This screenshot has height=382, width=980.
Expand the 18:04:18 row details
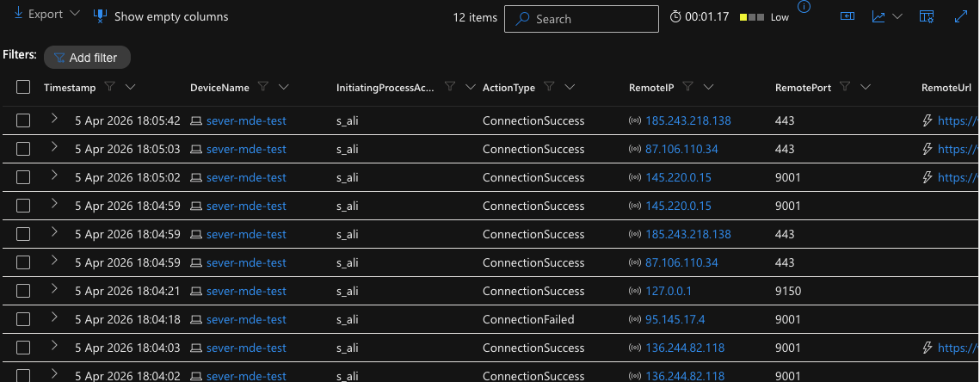(x=54, y=317)
